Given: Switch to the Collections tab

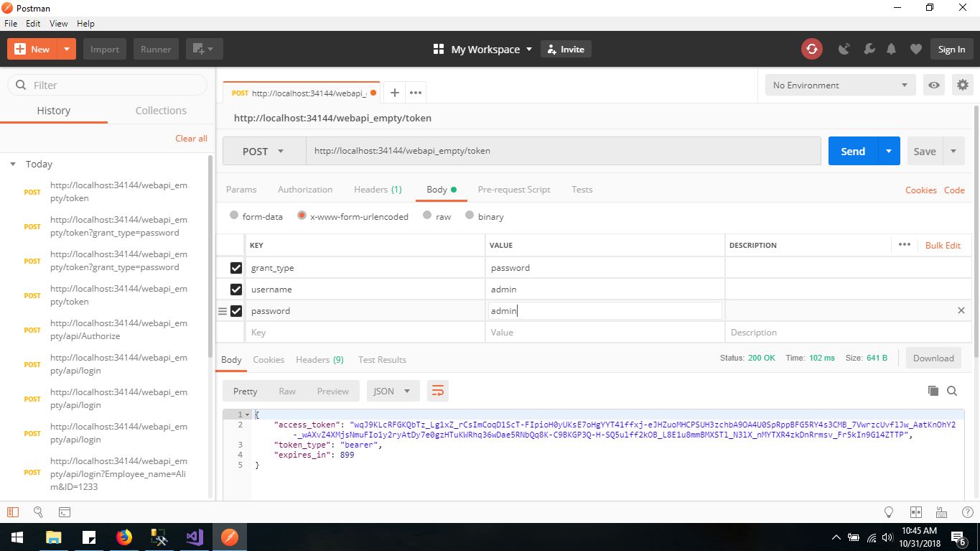Looking at the screenshot, I should click(x=161, y=111).
